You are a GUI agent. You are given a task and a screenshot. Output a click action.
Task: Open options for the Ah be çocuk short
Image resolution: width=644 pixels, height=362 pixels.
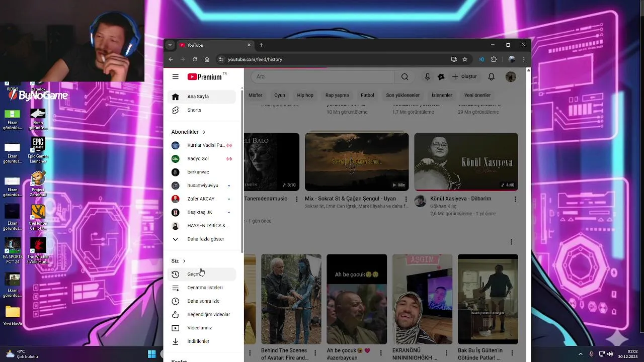coord(381,353)
